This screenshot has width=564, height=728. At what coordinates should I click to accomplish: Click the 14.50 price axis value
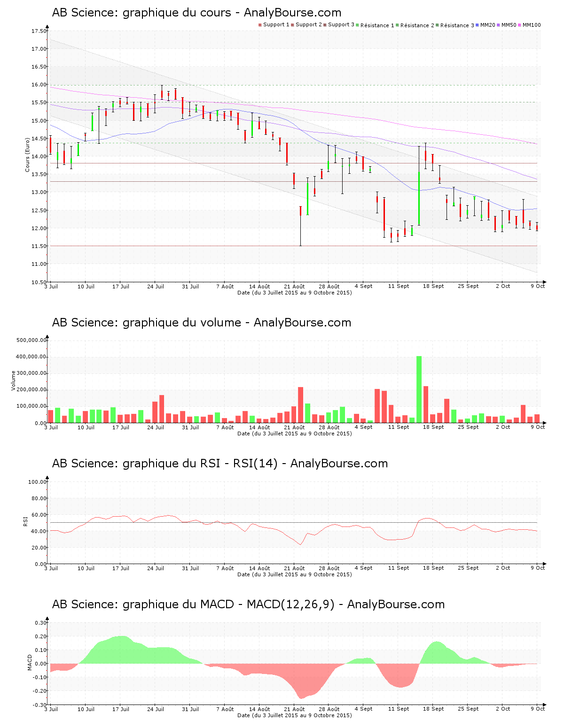point(39,139)
